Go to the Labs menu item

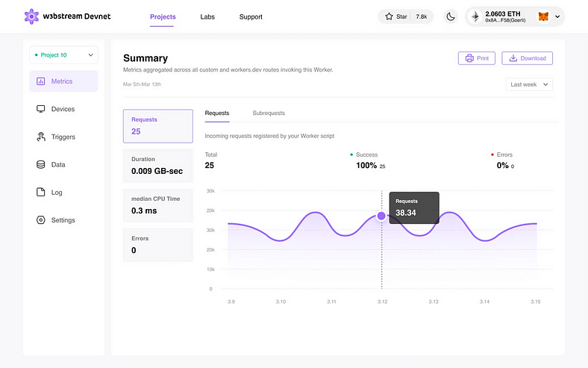[207, 17]
